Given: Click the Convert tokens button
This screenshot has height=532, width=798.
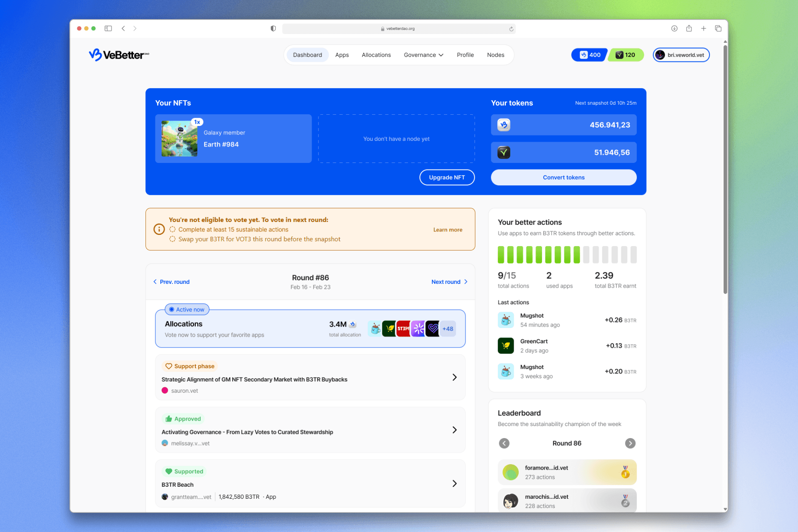Looking at the screenshot, I should [563, 177].
